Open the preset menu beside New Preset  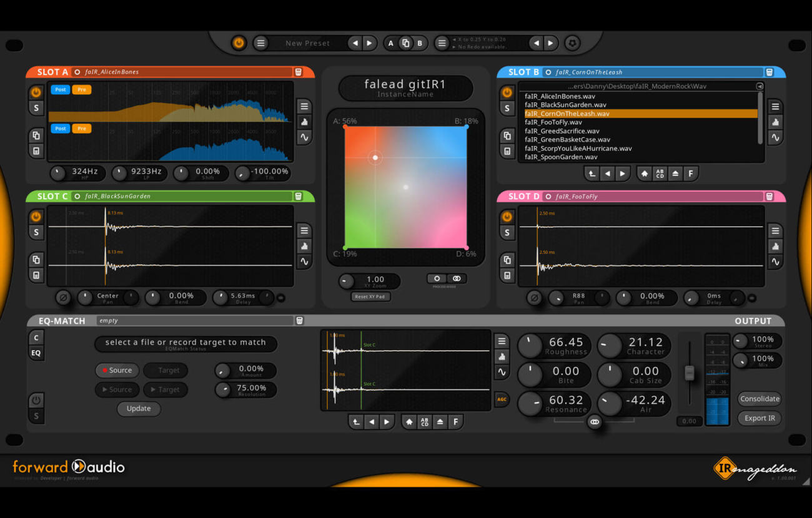(x=261, y=43)
